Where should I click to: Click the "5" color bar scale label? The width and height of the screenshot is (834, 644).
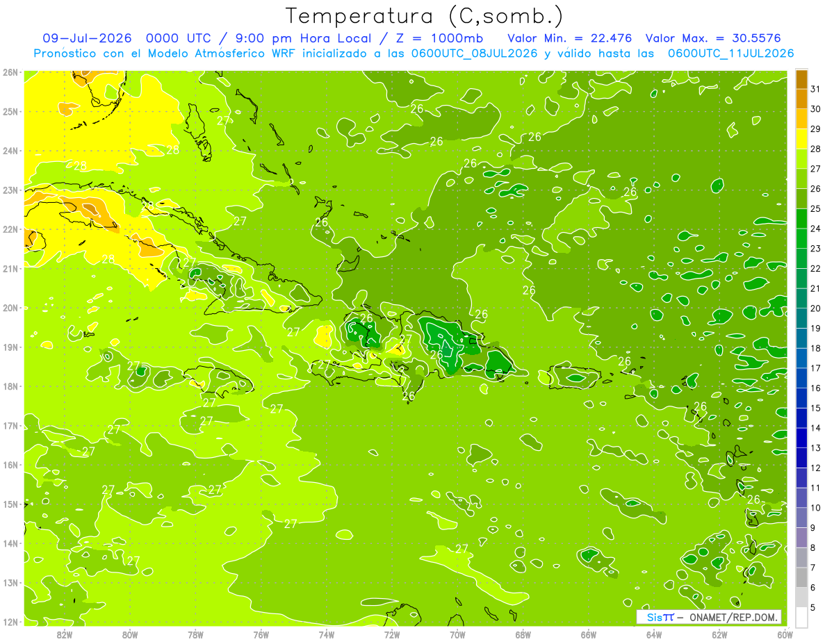point(813,607)
